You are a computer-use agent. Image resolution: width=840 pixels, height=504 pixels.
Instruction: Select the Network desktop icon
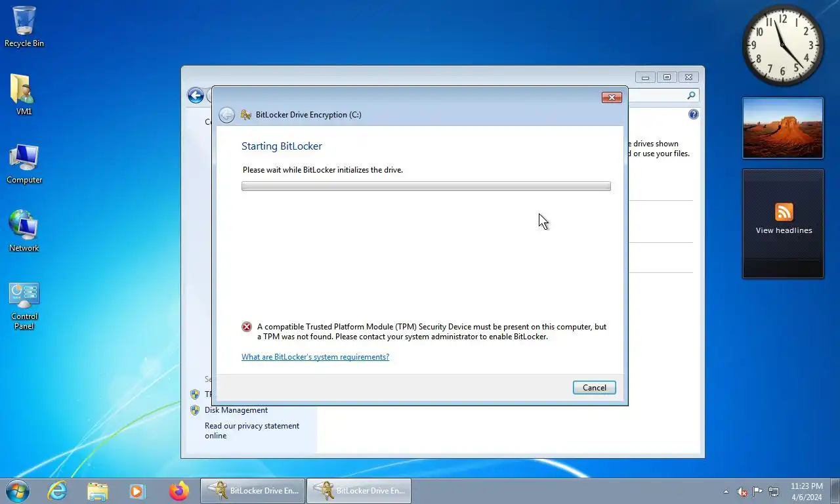click(x=24, y=231)
